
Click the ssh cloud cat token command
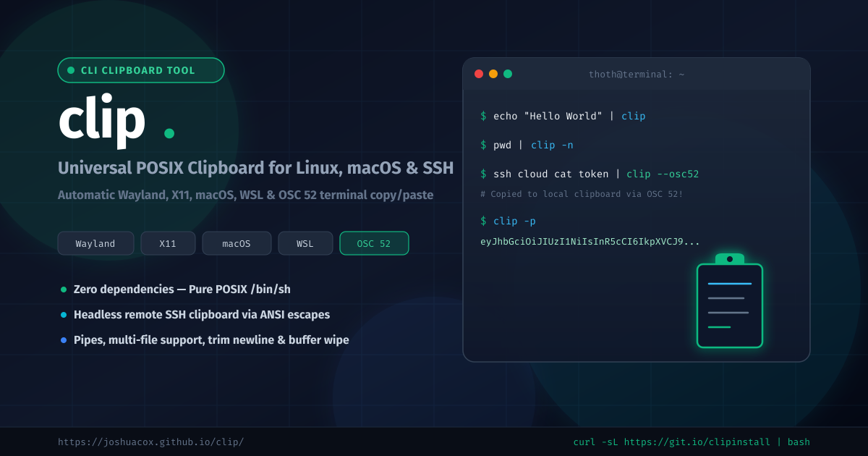(590, 174)
